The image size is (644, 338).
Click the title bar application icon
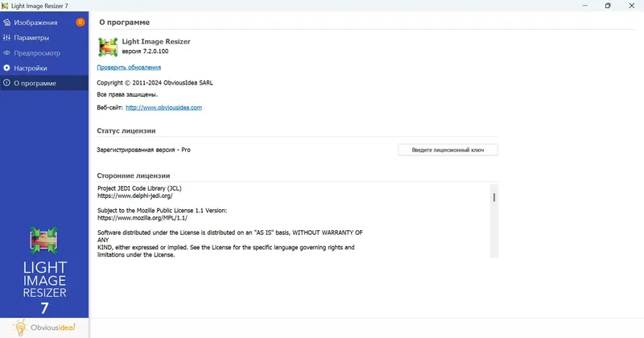pyautogui.click(x=6, y=6)
